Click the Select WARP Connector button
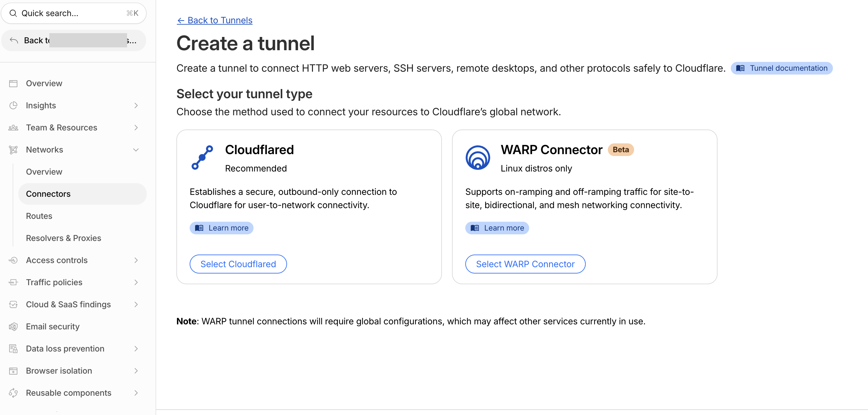Viewport: 868px width, 415px height. (525, 264)
